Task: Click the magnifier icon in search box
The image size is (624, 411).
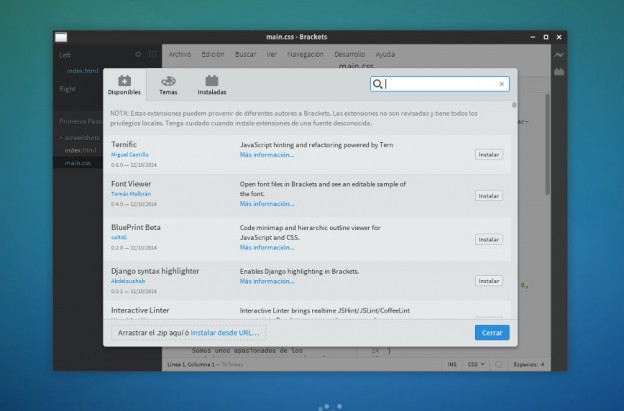Action: 378,84
